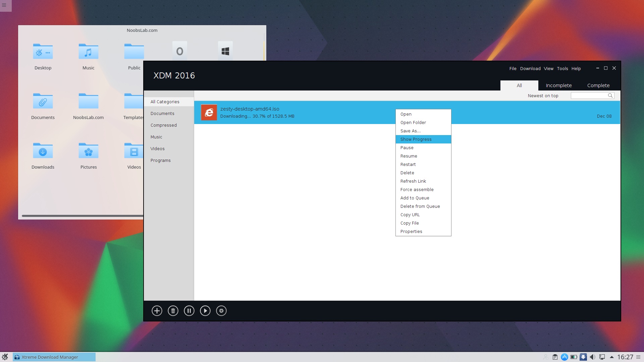Choose Delete from Queue in context menu
644x362 pixels.
pos(423,206)
